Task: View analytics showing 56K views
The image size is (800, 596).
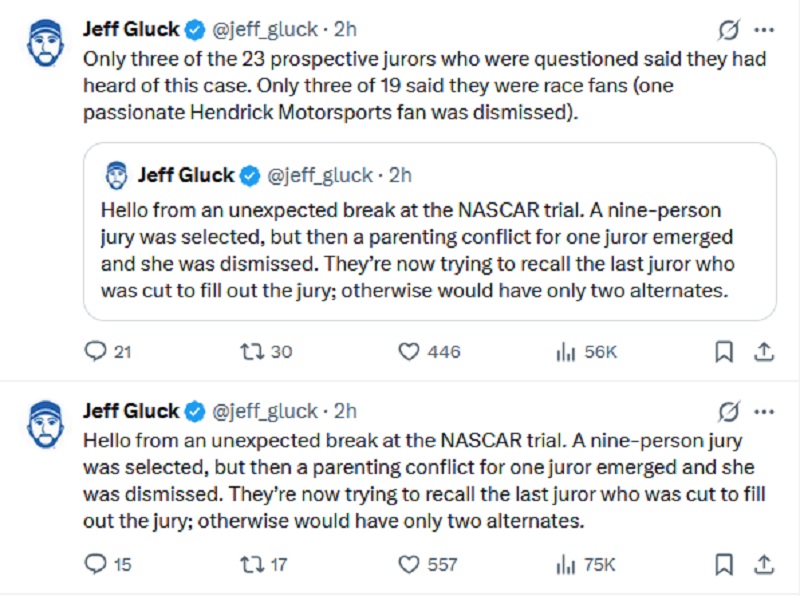Action: [564, 351]
